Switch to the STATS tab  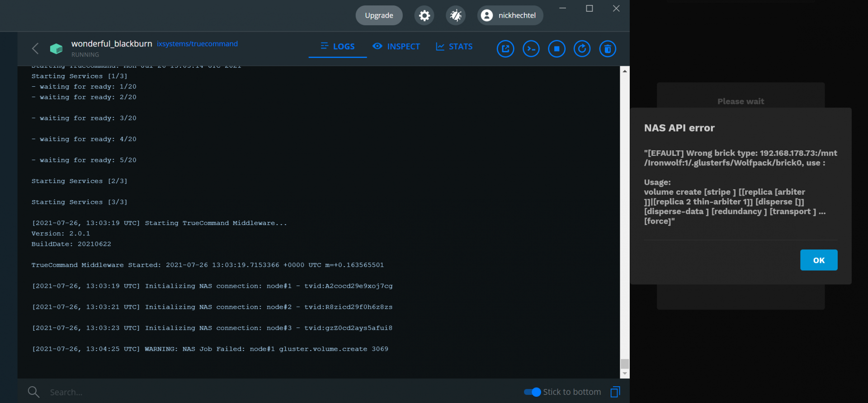pos(454,47)
